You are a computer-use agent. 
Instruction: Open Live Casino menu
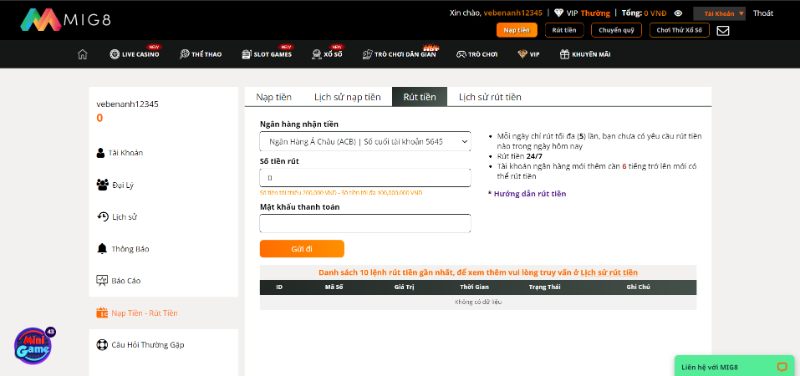[135, 54]
